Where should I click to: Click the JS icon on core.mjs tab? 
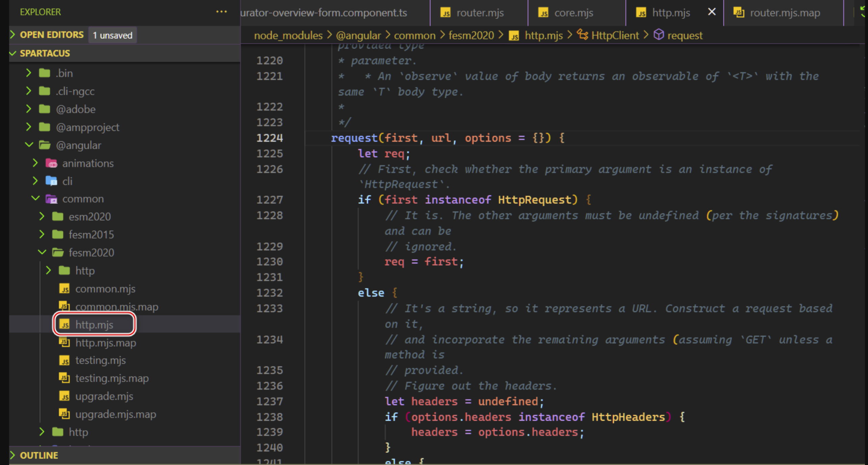543,13
